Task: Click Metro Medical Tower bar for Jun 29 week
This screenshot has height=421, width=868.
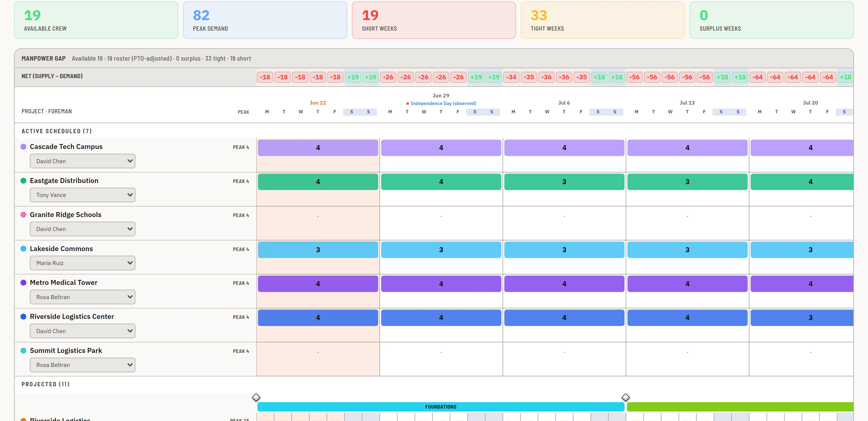Action: coord(441,284)
